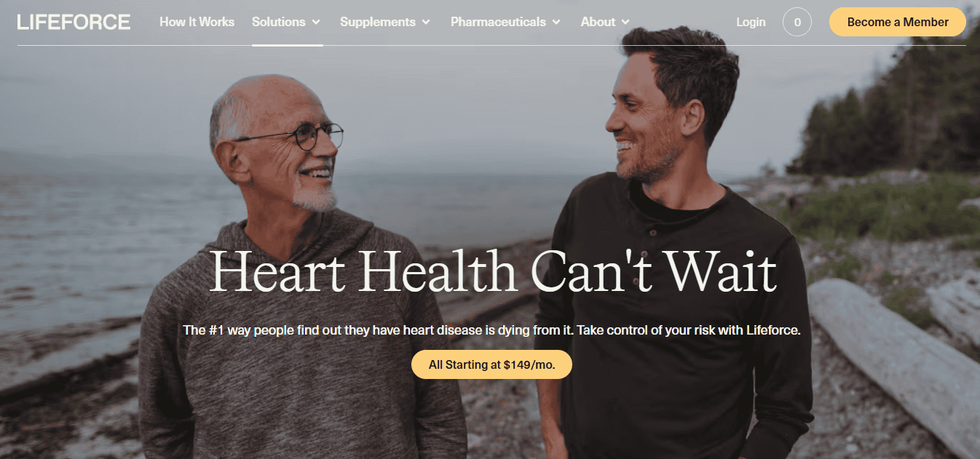Click the Heart Health Can't Wait heading
This screenshot has height=459, width=980.
tap(493, 272)
